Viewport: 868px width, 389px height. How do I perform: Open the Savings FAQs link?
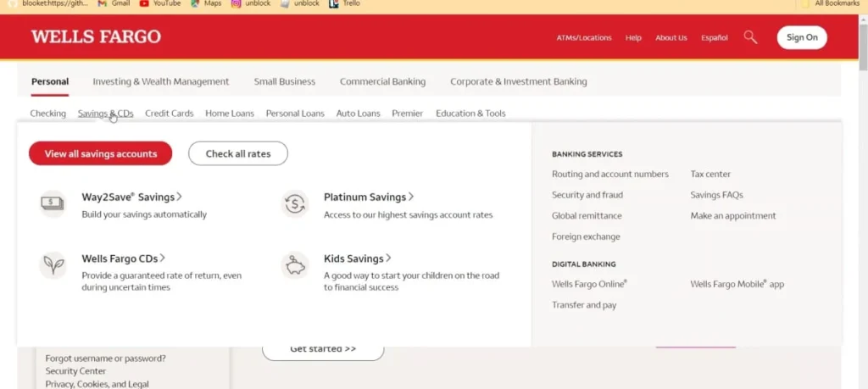(716, 195)
